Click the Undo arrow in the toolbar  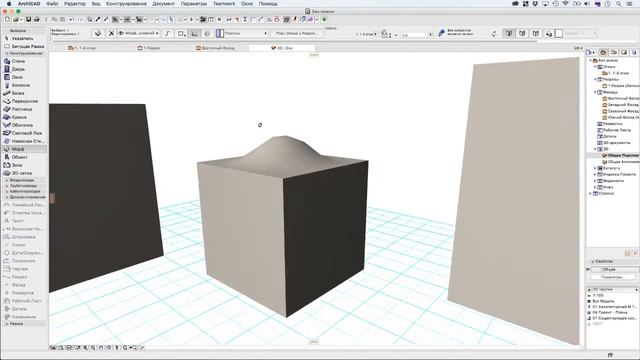click(71, 19)
